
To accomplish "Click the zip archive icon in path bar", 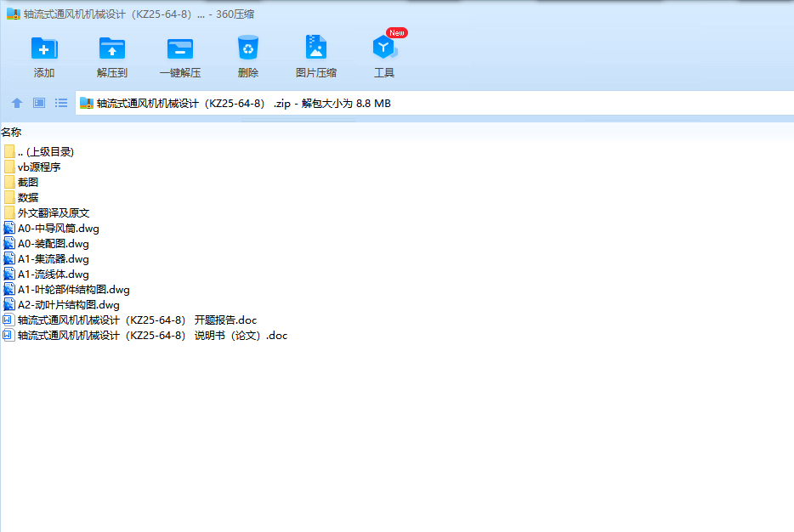I will coord(87,104).
